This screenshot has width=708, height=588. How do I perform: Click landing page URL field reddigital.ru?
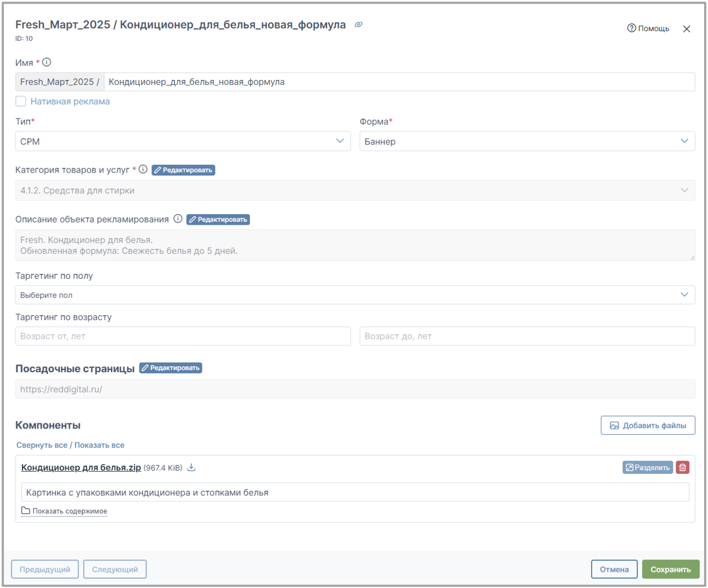355,389
